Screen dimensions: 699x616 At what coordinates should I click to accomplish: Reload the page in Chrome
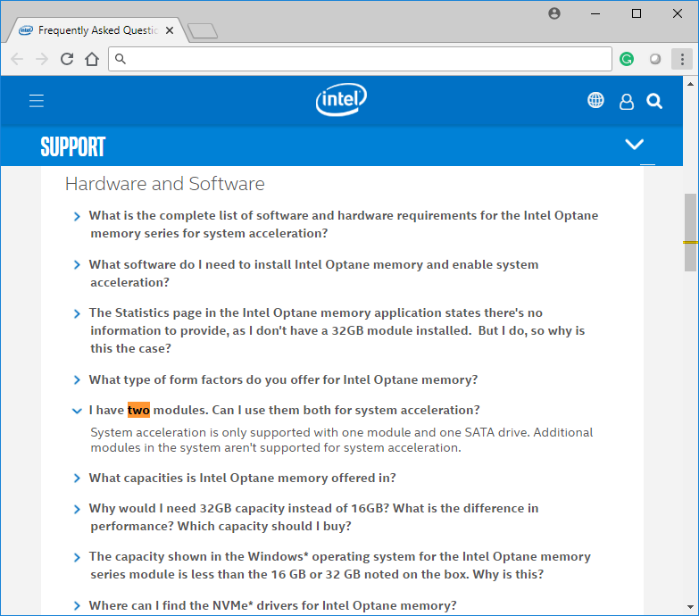pyautogui.click(x=67, y=59)
